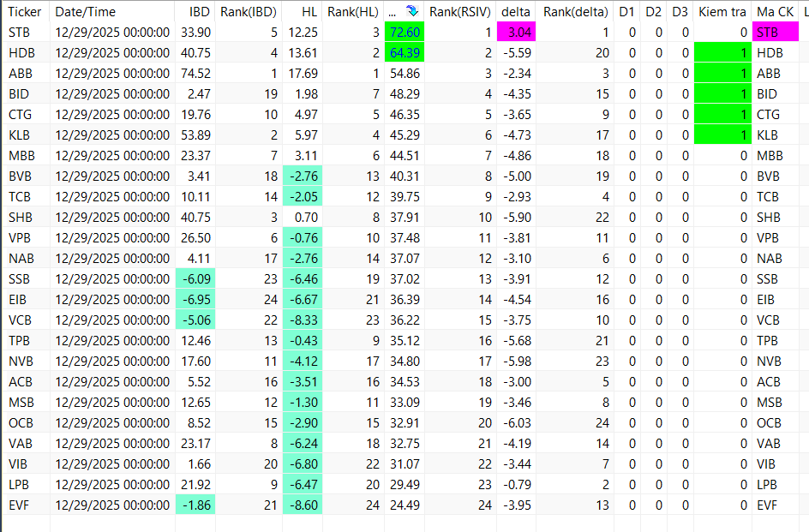The width and height of the screenshot is (809, 532).
Task: Click the Kiem tra column header
Action: coord(722,11)
